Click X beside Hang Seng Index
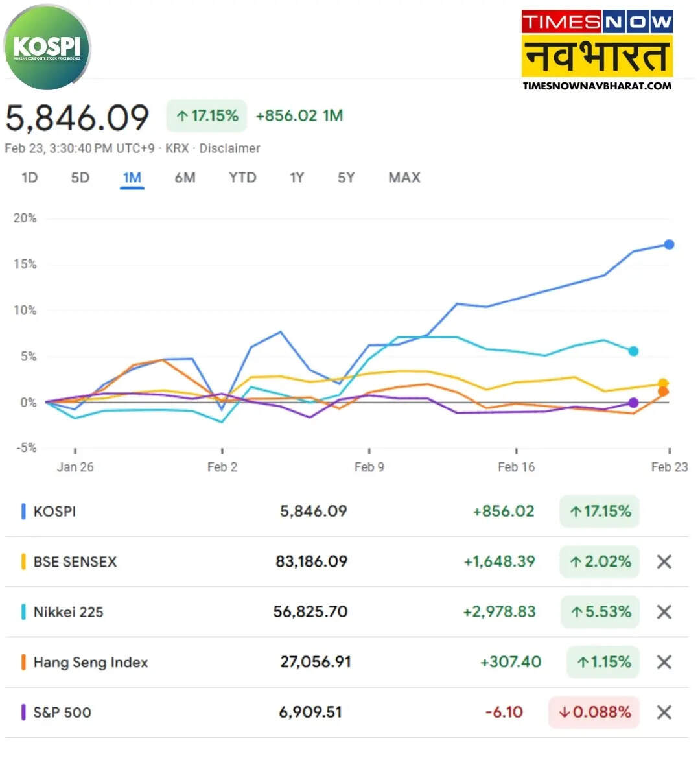 tap(664, 662)
